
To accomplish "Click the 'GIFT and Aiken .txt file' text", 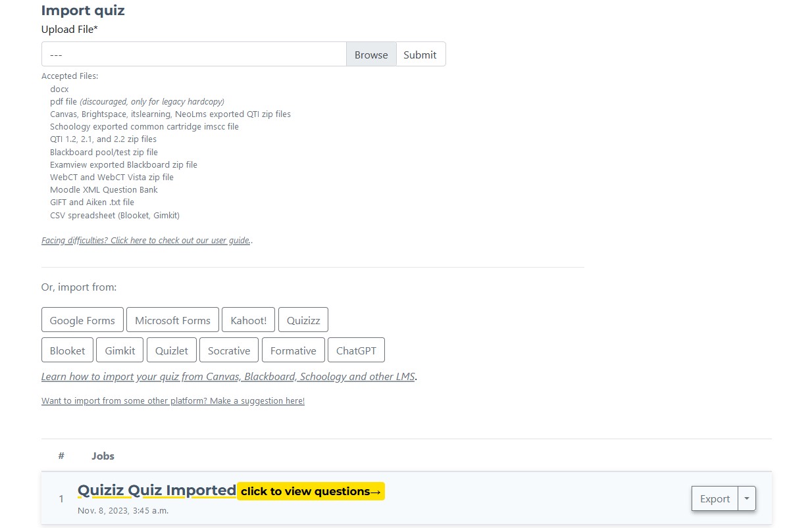I will click(92, 203).
